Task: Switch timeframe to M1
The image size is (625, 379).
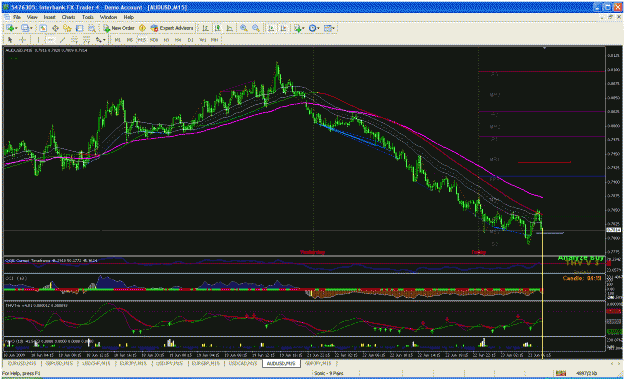Action: [118, 40]
